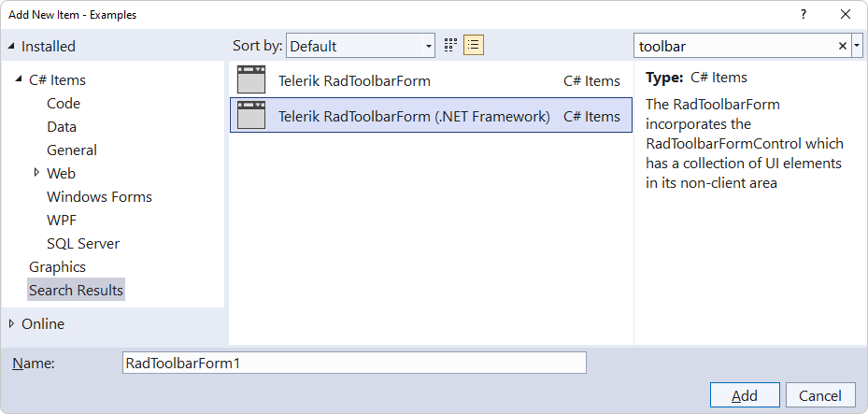Expand the Web tree node

[x=36, y=173]
